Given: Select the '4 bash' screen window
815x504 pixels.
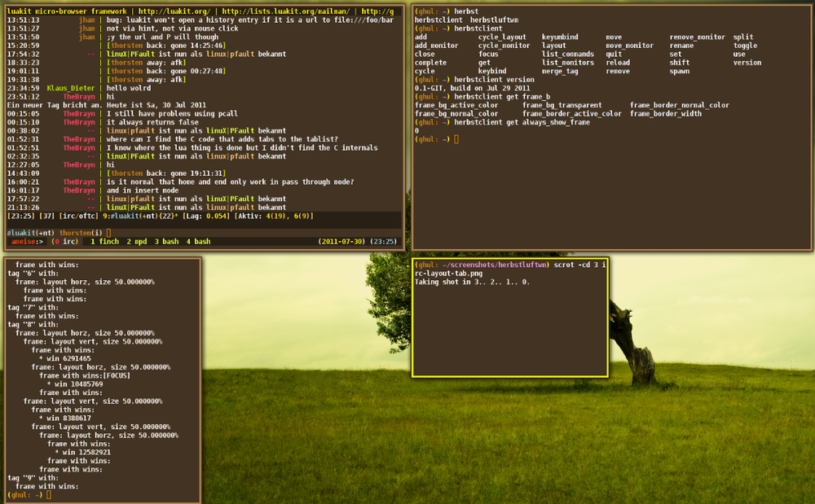Looking at the screenshot, I should click(199, 241).
